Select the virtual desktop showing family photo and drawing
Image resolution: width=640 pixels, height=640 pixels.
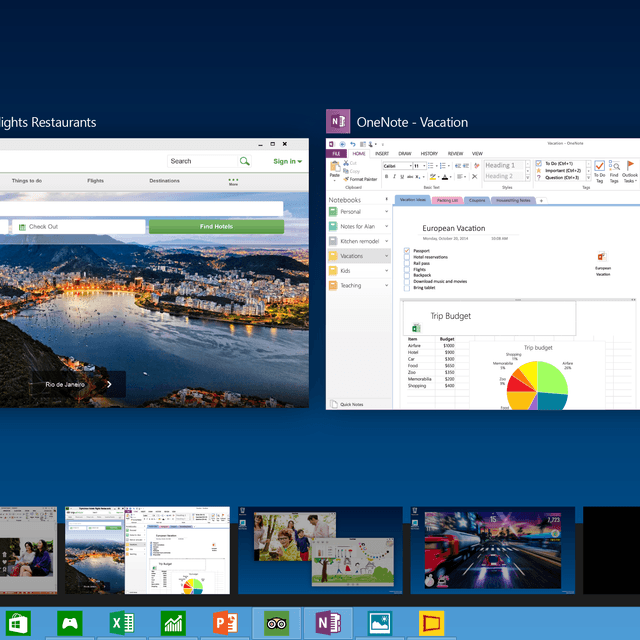click(x=320, y=550)
